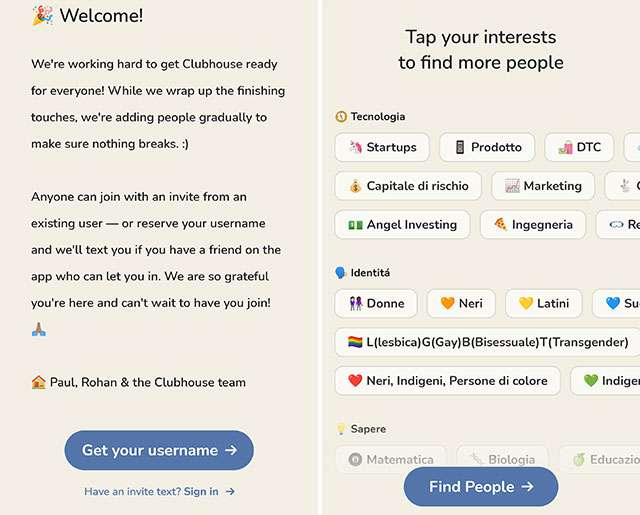Tap Neri, Indigeni, Persone di colore chip
Screen dimensions: 640x515
446,381
